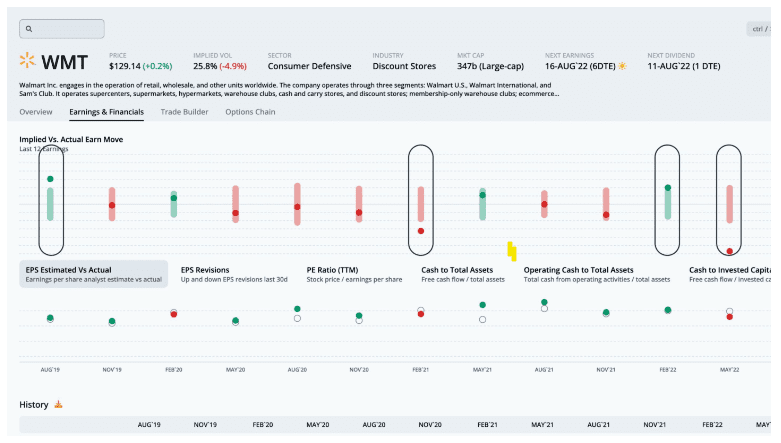The height and width of the screenshot is (443, 781).
Task: Click the sun icon beside next earnings date
Action: (x=623, y=66)
